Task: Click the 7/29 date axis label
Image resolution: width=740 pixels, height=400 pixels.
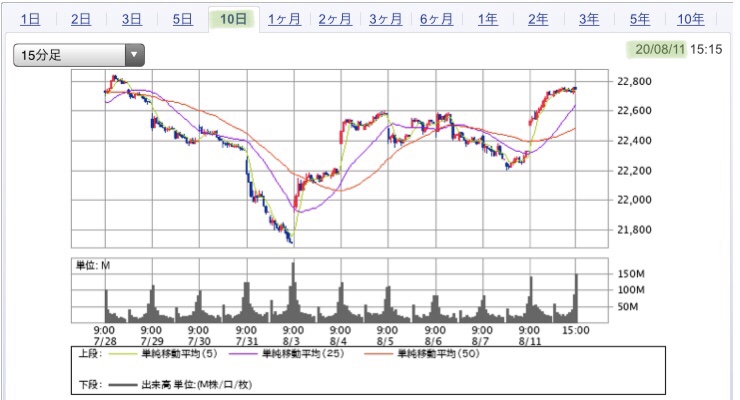Action: (151, 341)
